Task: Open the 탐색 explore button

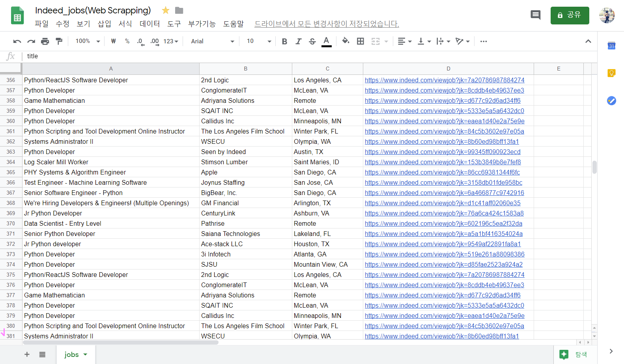Action: (x=575, y=355)
